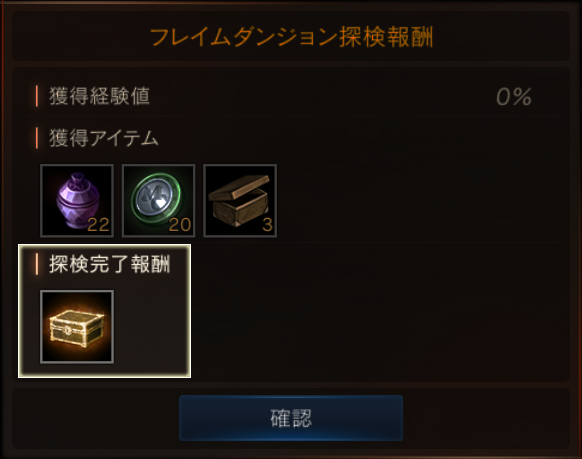Click the quantity 3 on the wooden box

click(267, 225)
